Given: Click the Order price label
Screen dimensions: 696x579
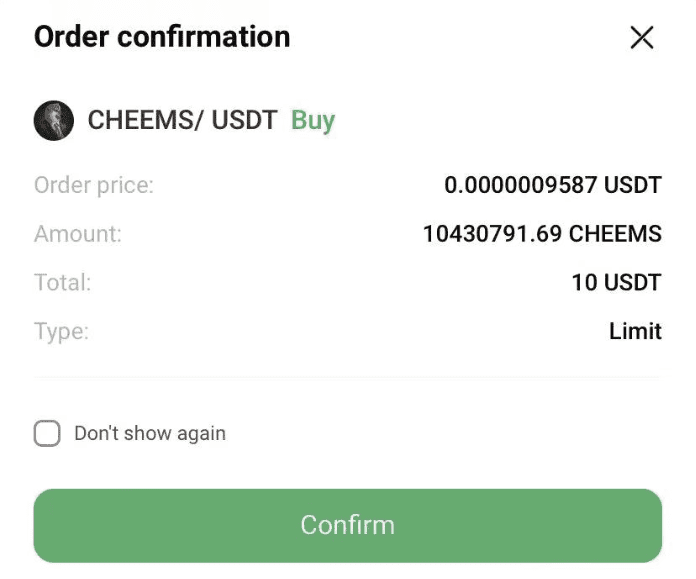Looking at the screenshot, I should 94,186.
